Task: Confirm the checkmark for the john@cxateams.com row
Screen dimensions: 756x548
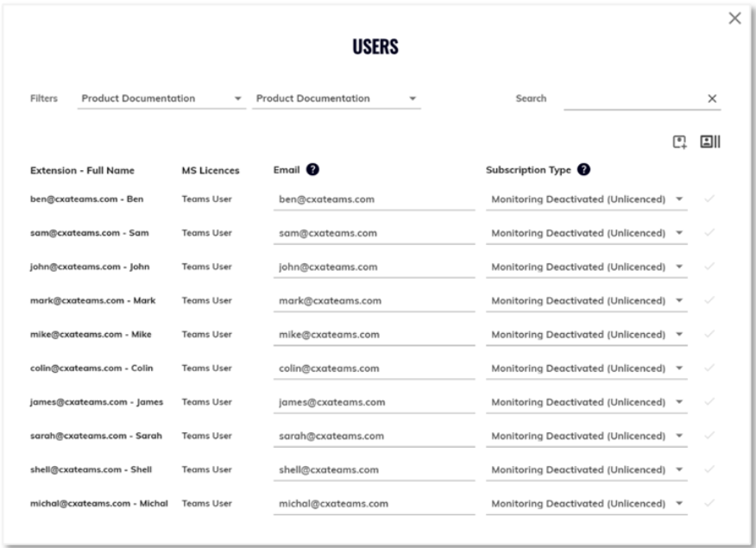Action: [709, 266]
